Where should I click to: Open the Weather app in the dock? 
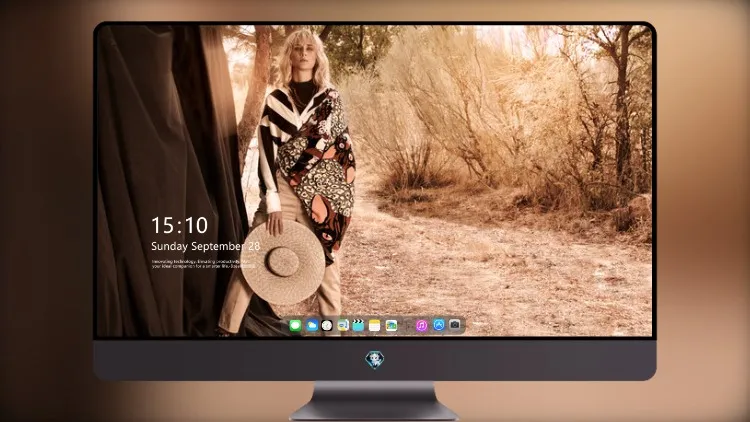pyautogui.click(x=312, y=325)
